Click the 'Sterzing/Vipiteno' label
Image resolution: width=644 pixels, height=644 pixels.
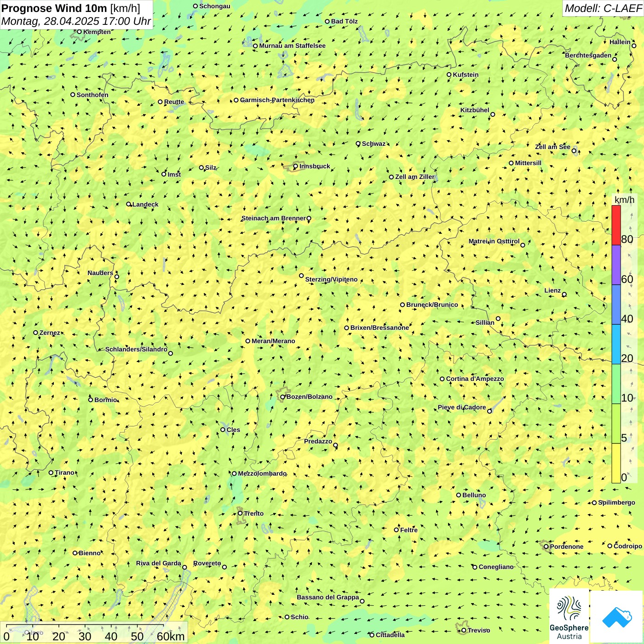(x=331, y=279)
